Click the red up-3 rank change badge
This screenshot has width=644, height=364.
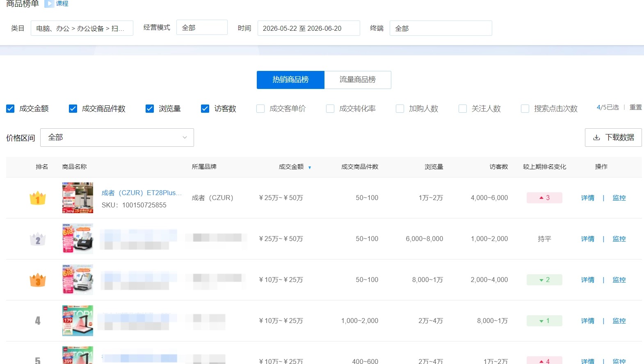[x=544, y=198]
